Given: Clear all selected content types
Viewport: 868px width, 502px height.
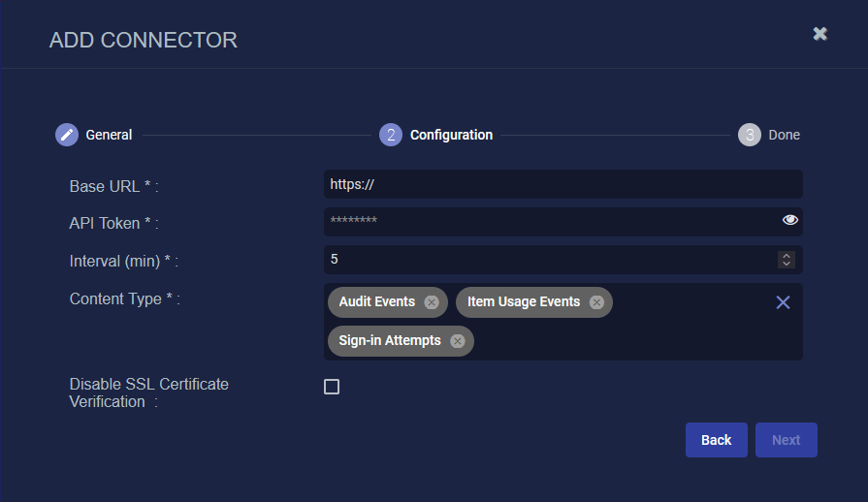Looking at the screenshot, I should (783, 302).
